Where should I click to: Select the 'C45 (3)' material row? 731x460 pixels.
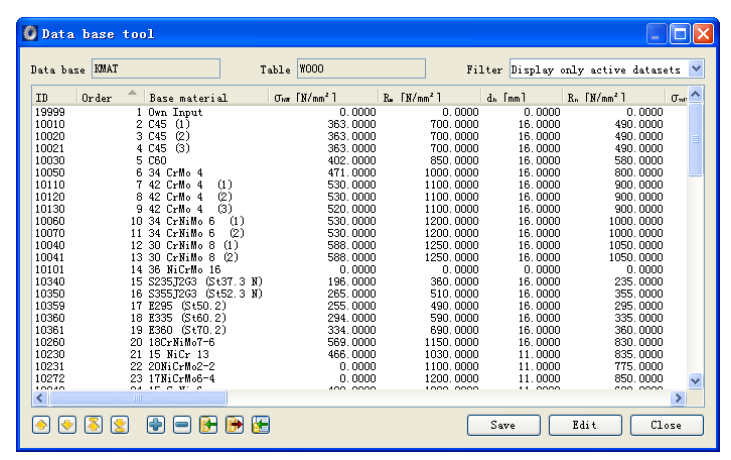point(360,149)
